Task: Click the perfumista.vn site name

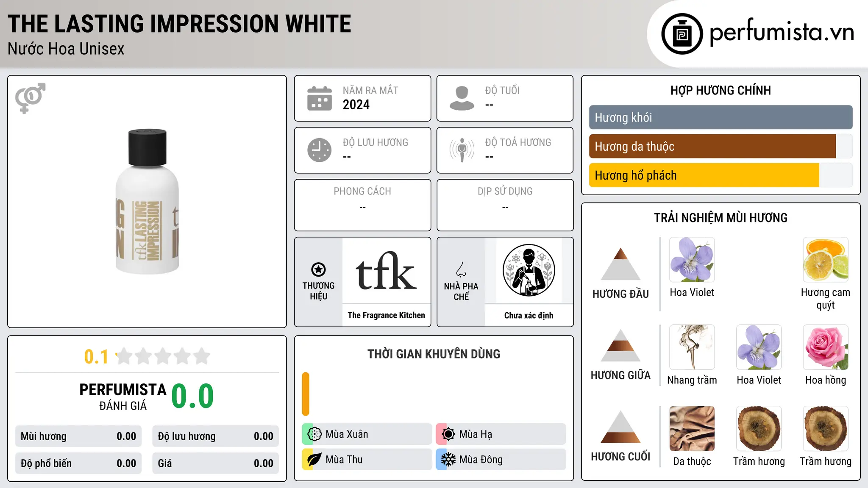Action: (x=782, y=33)
